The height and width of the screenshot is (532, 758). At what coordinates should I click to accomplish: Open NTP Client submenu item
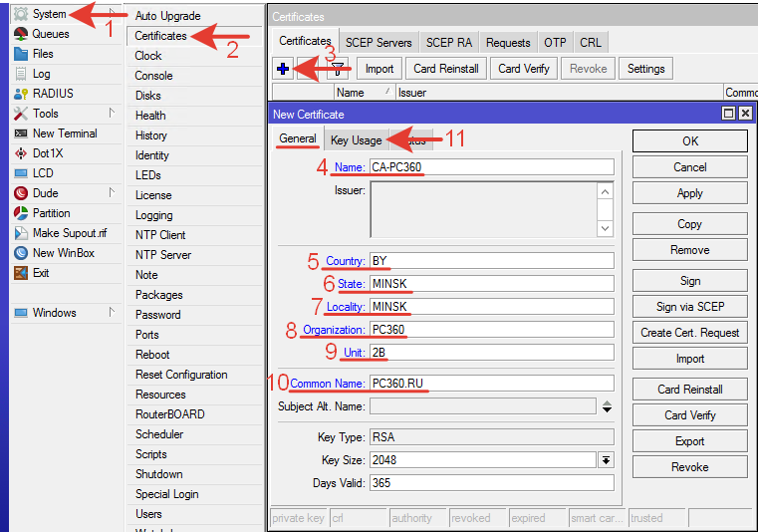(194, 235)
